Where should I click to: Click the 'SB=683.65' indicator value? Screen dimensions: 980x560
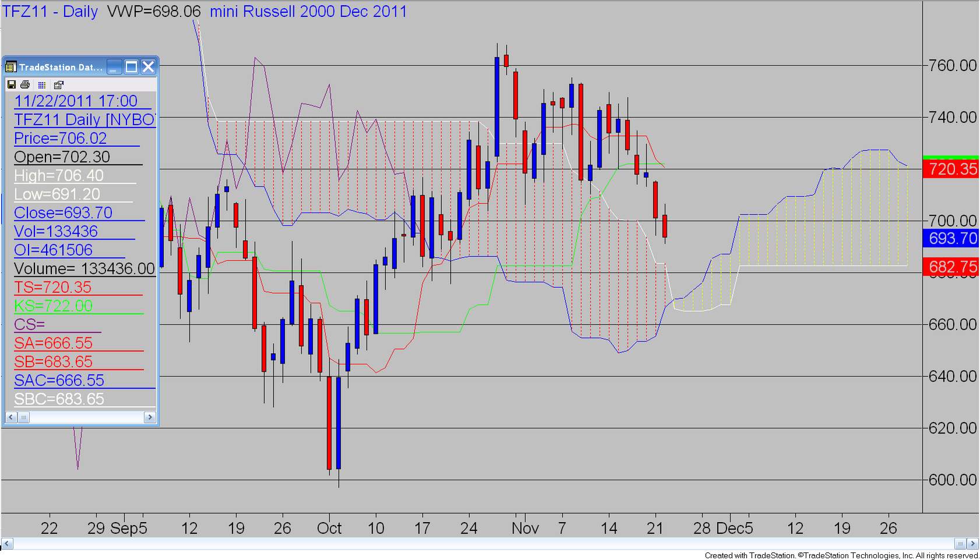tap(53, 362)
